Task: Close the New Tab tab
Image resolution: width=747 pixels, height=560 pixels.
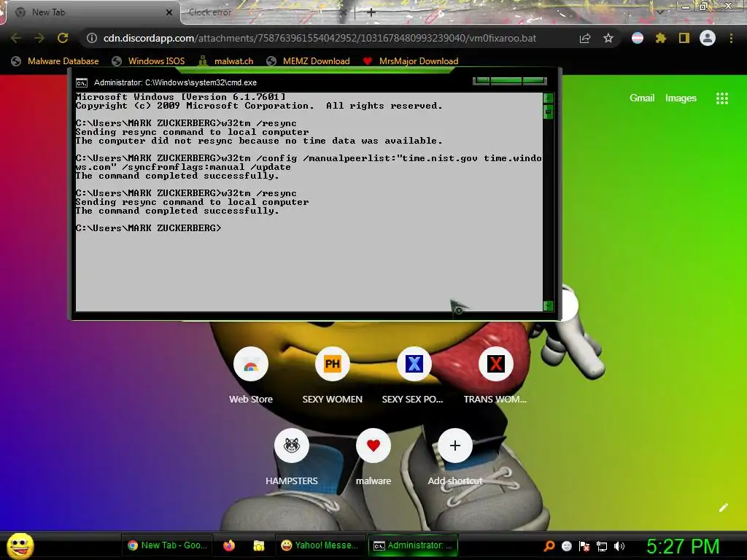Action: click(169, 12)
